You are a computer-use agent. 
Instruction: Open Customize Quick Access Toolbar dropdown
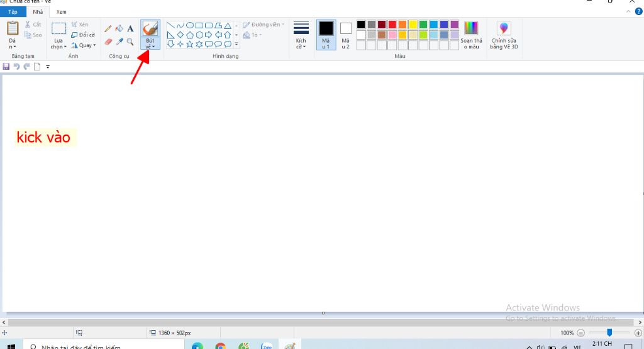pos(48,67)
